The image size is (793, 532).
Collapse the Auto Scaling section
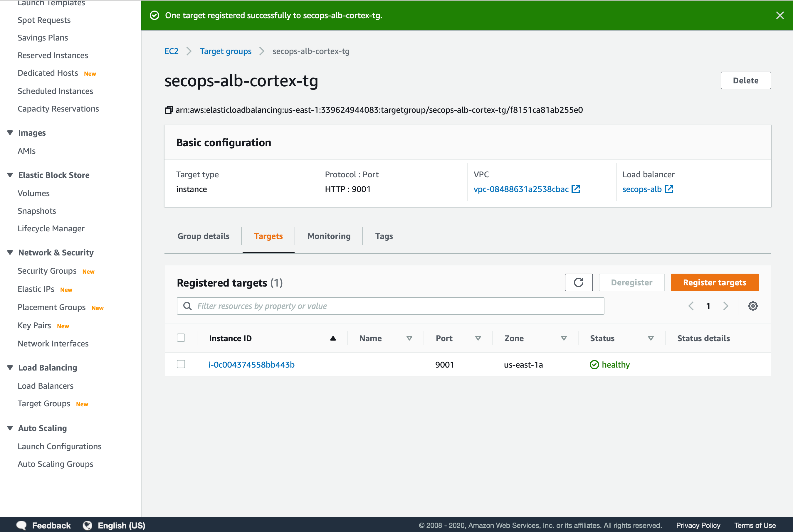point(10,428)
